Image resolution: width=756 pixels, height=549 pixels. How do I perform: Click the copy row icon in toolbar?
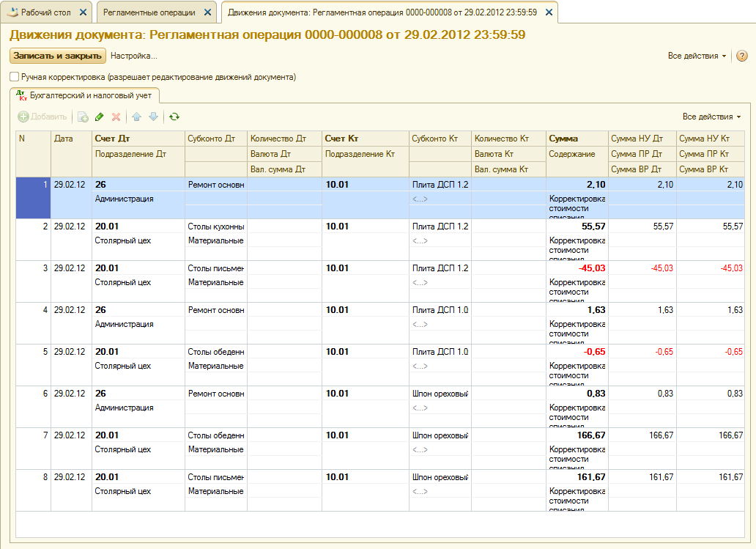point(83,117)
